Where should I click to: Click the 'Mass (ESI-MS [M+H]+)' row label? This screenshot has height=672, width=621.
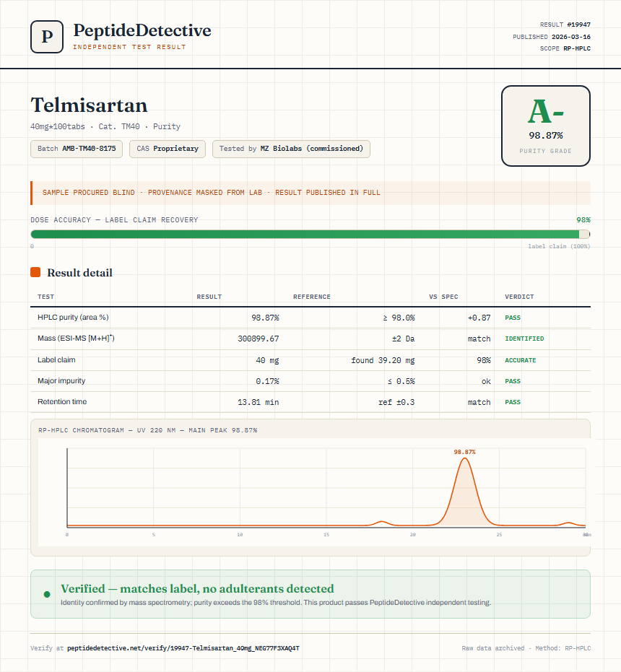(76, 338)
